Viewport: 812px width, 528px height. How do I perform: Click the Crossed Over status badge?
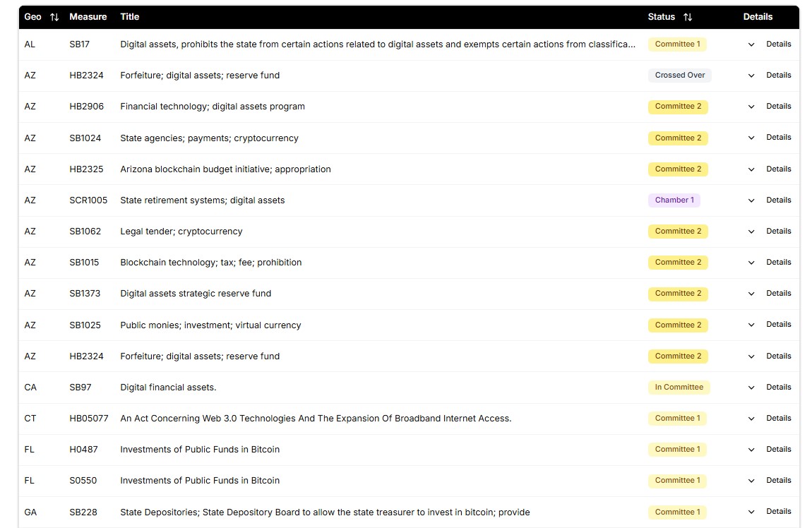[680, 75]
